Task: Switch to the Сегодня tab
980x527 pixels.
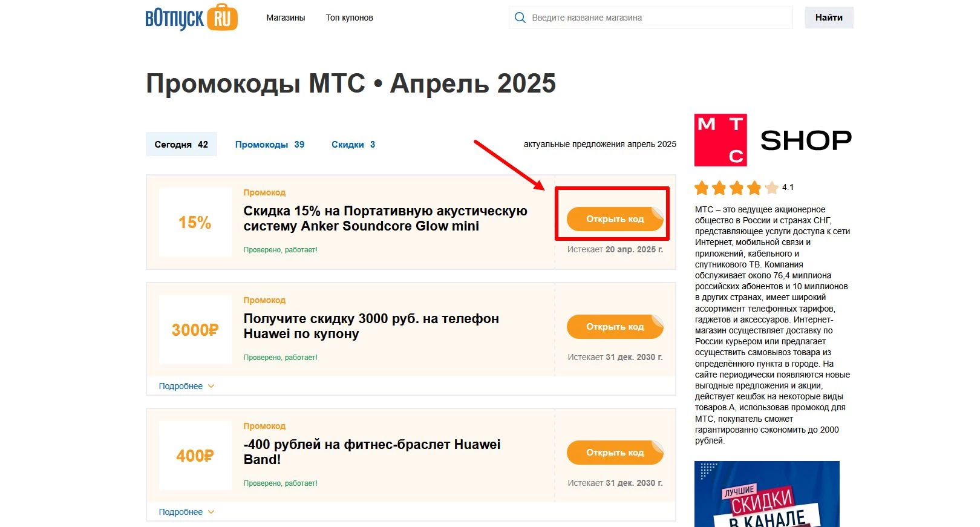Action: point(181,144)
